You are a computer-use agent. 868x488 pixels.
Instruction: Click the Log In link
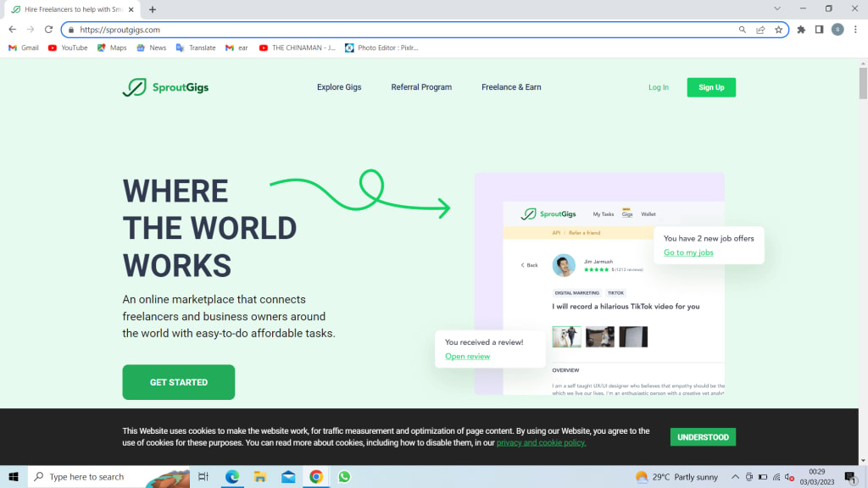(x=659, y=87)
